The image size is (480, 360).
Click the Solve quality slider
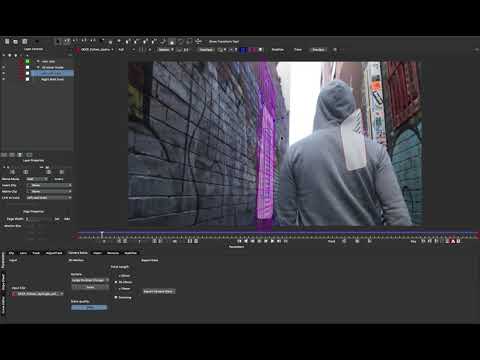89,308
